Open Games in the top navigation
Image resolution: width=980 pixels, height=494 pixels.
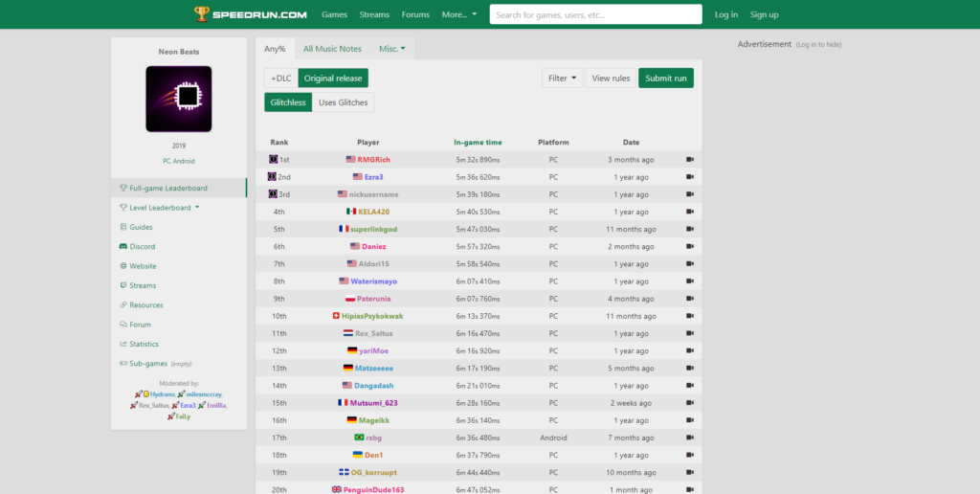tap(334, 14)
